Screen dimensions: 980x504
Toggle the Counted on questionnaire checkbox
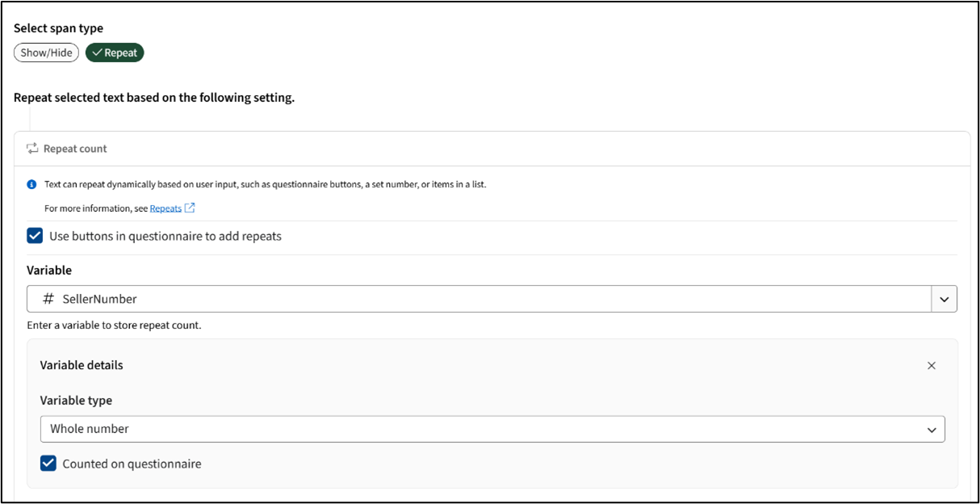click(48, 464)
